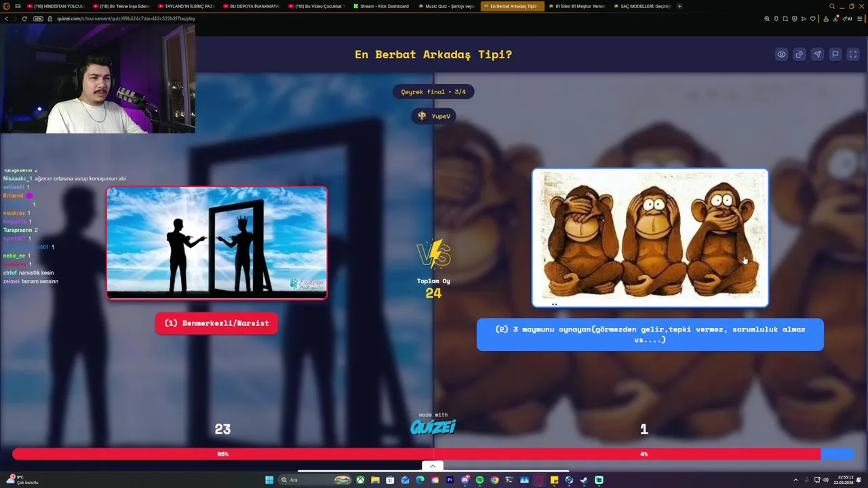Click the browser reload button

click(x=24, y=18)
